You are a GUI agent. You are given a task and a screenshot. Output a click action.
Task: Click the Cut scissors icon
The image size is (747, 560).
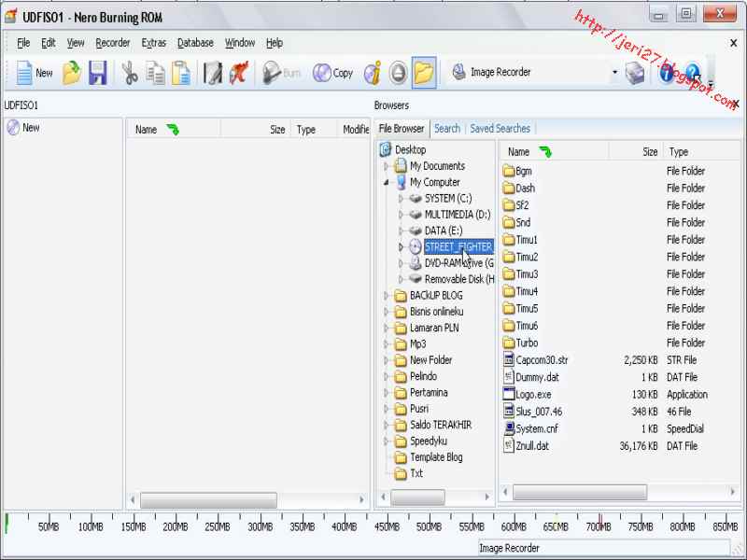coord(129,73)
